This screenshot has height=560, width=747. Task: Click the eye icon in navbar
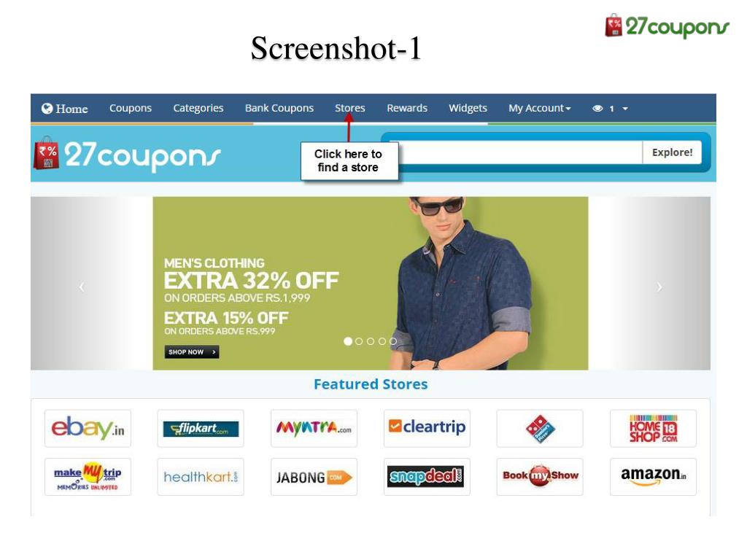(x=597, y=109)
